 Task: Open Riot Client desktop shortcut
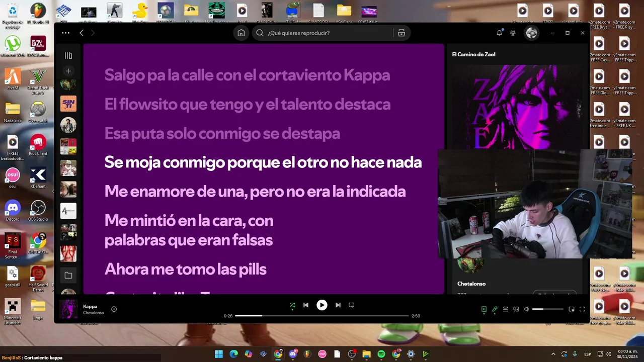(38, 145)
